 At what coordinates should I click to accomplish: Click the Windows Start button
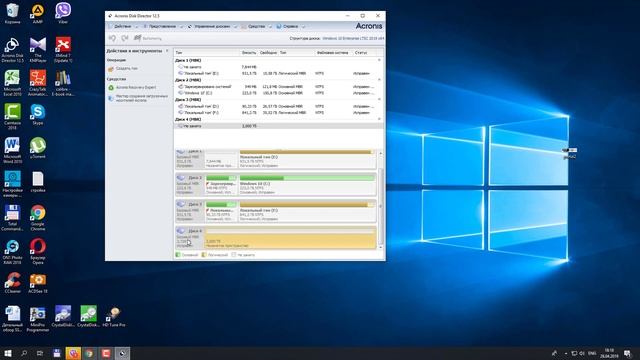(x=8, y=353)
